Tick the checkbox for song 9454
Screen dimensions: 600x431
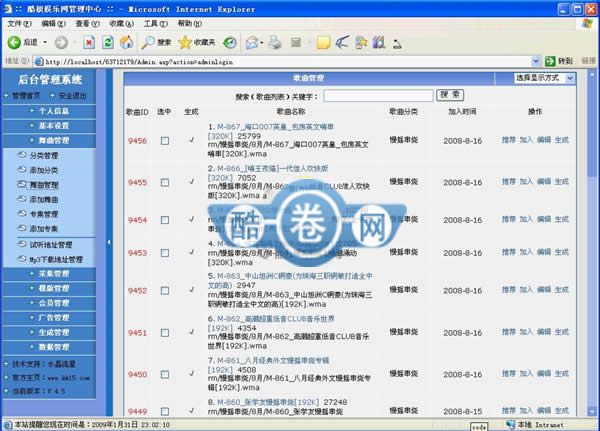coord(165,220)
